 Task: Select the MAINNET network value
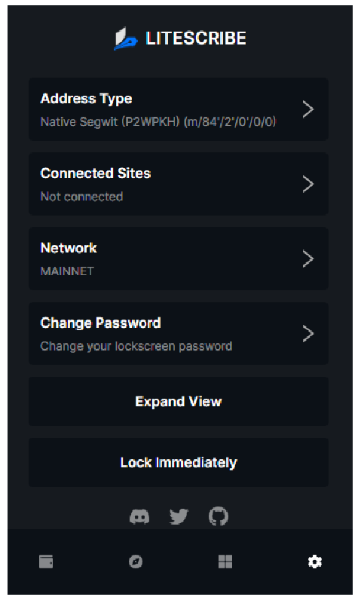click(x=67, y=271)
